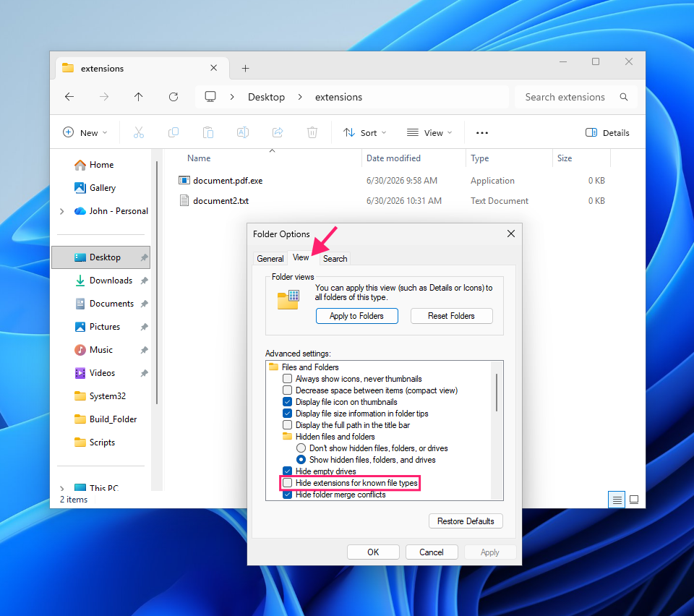
Task: Open the View dropdown in toolbar
Action: click(x=429, y=133)
